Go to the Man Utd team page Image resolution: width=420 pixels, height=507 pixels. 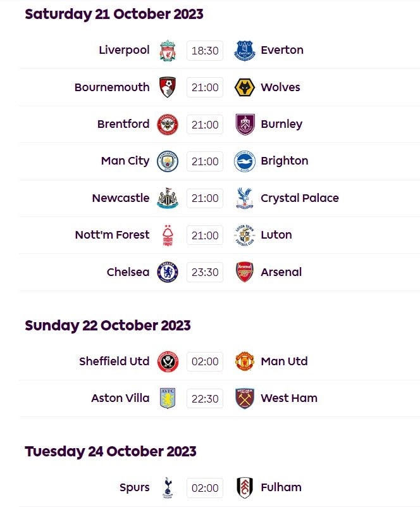pyautogui.click(x=284, y=361)
